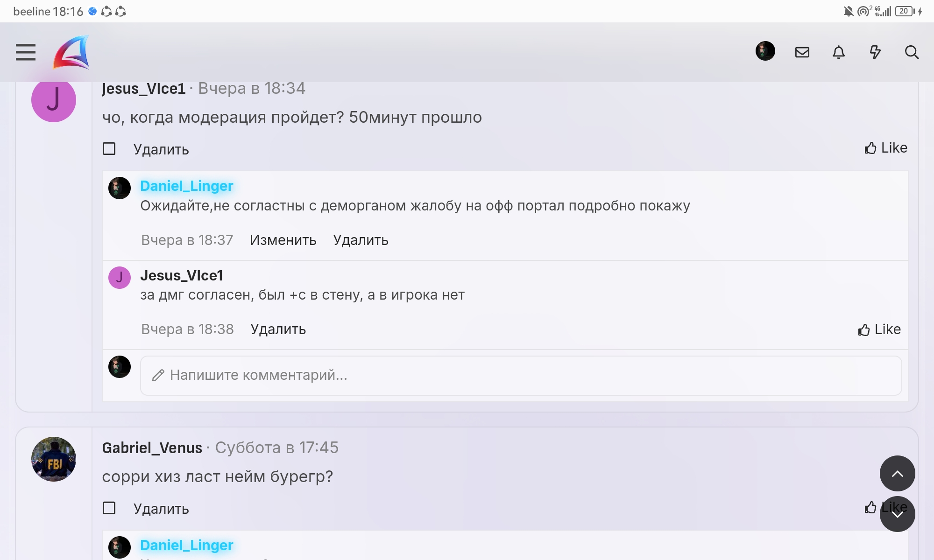Open the profile avatar in header
Screen dimensions: 934x560
pyautogui.click(x=765, y=51)
